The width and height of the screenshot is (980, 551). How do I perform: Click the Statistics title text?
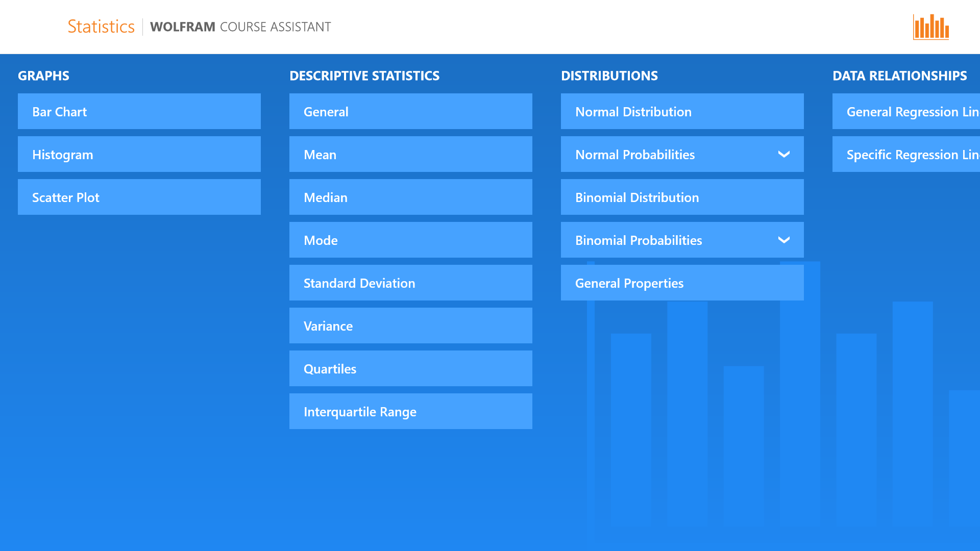pyautogui.click(x=101, y=27)
